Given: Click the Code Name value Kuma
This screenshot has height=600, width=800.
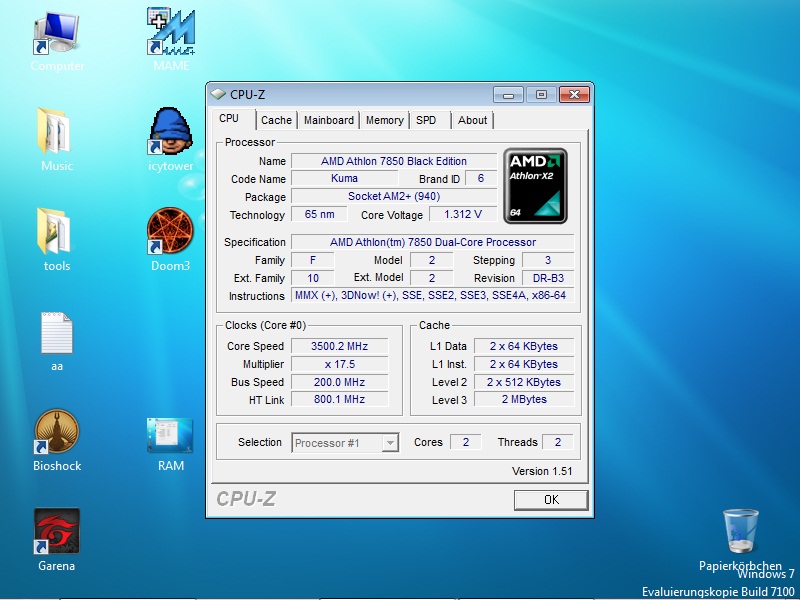Looking at the screenshot, I should point(344,179).
